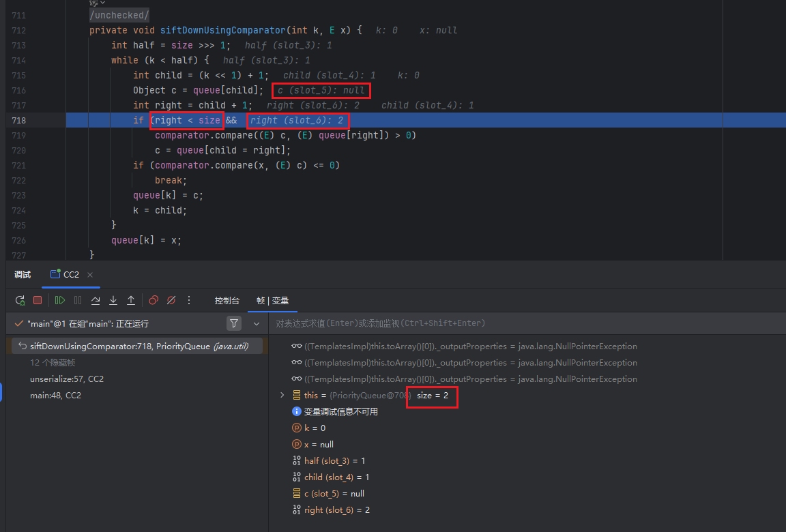This screenshot has width=786, height=532.
Task: Select the unserialize:57, CC2 stack frame
Action: click(66, 379)
